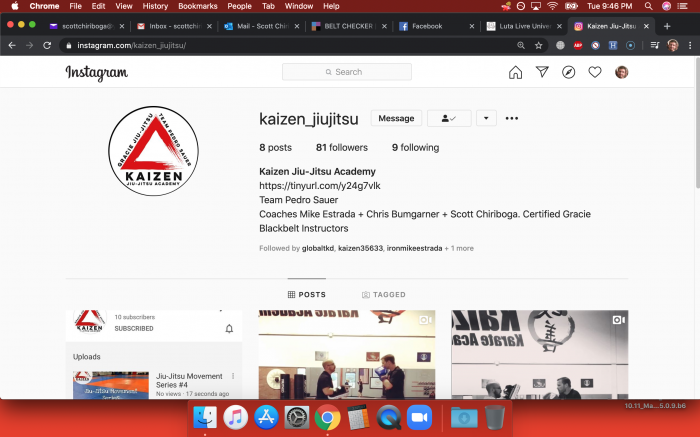Image resolution: width=700 pixels, height=437 pixels.
Task: Open Explore compass icon
Action: 568,72
